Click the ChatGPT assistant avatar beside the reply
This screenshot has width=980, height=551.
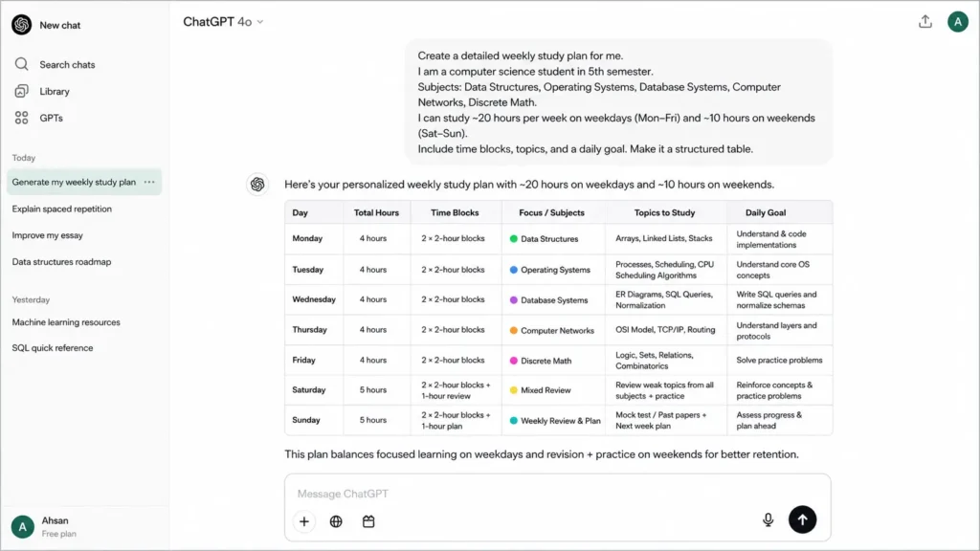tap(257, 185)
